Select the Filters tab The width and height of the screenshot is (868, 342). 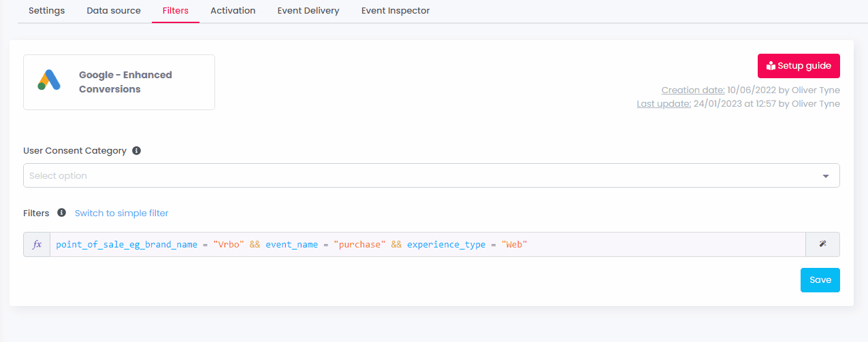coord(176,11)
